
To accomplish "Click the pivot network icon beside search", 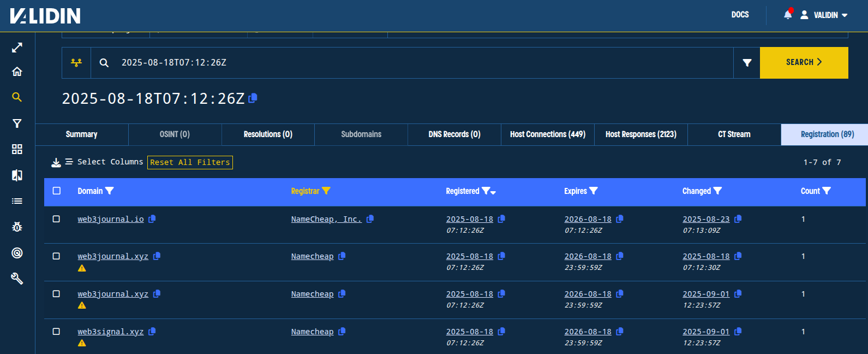I will 76,63.
